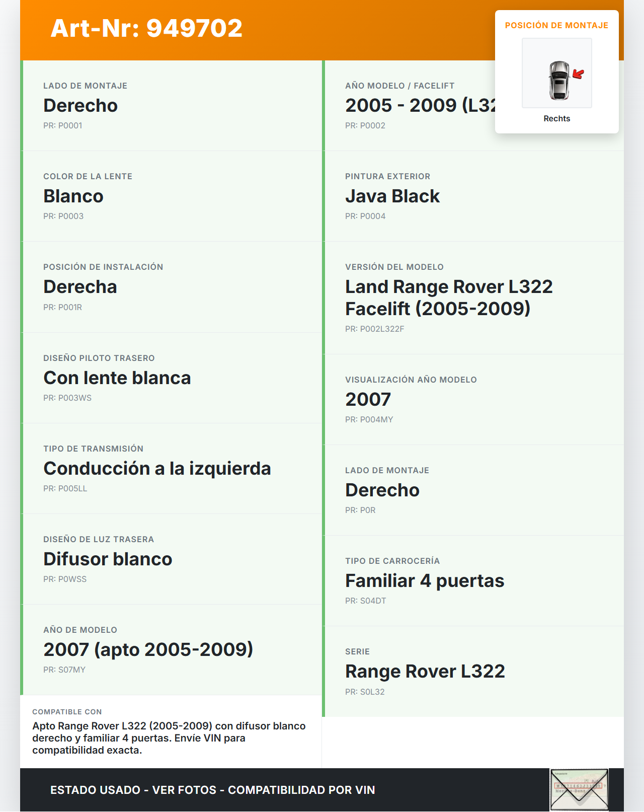Select the 'Derecho' card with PR: P0001
The height and width of the screenshot is (812, 644).
click(x=172, y=106)
